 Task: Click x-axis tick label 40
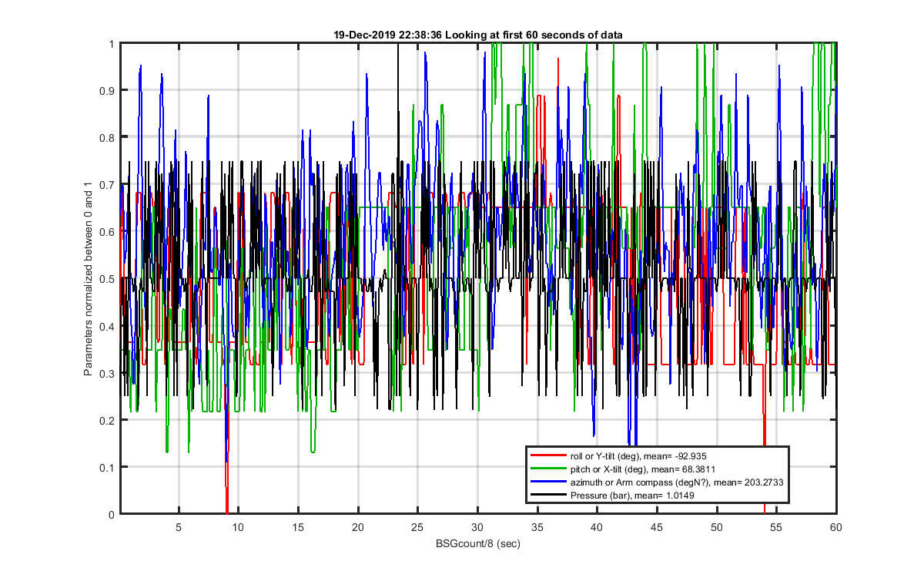(597, 527)
